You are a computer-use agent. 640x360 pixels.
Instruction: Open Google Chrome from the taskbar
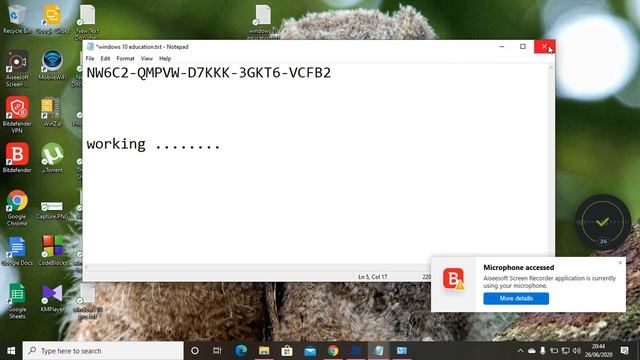333,351
